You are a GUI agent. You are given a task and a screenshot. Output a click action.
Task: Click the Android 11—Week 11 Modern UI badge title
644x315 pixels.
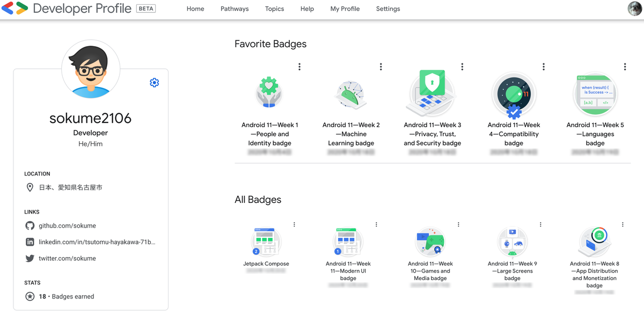(348, 271)
